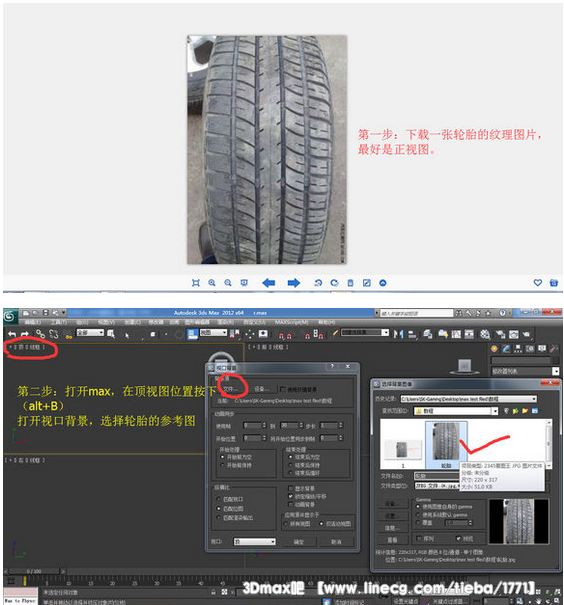Select the Select and Link tool
Image resolution: width=564 pixels, height=605 pixels.
[x=40, y=333]
